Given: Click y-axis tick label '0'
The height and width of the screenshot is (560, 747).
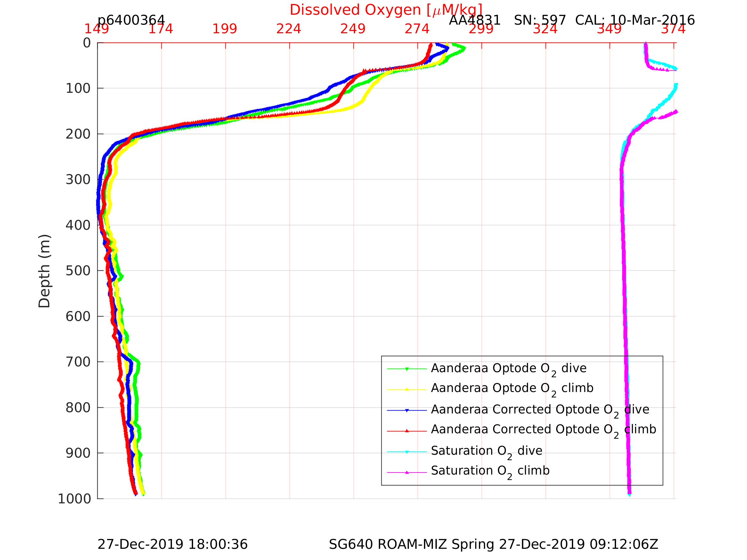Looking at the screenshot, I should coord(87,43).
